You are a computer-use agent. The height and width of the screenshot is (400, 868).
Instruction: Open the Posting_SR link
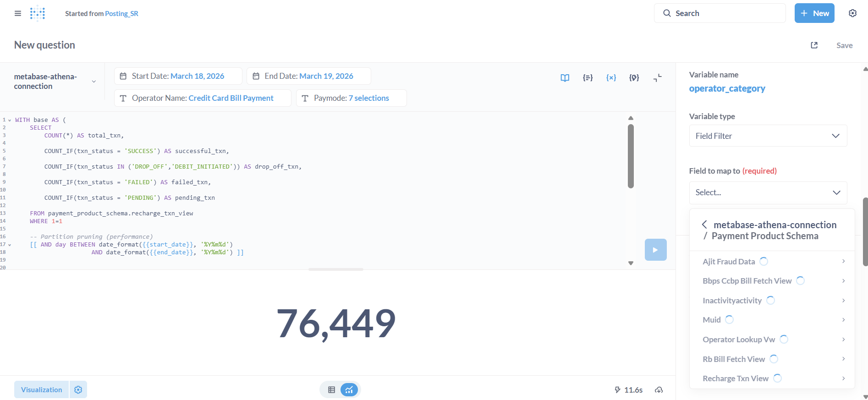121,14
